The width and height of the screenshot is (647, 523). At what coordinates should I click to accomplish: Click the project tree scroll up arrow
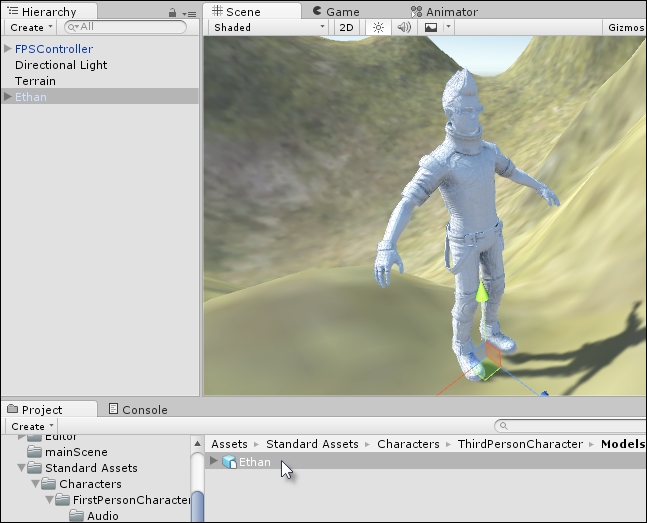[x=197, y=444]
